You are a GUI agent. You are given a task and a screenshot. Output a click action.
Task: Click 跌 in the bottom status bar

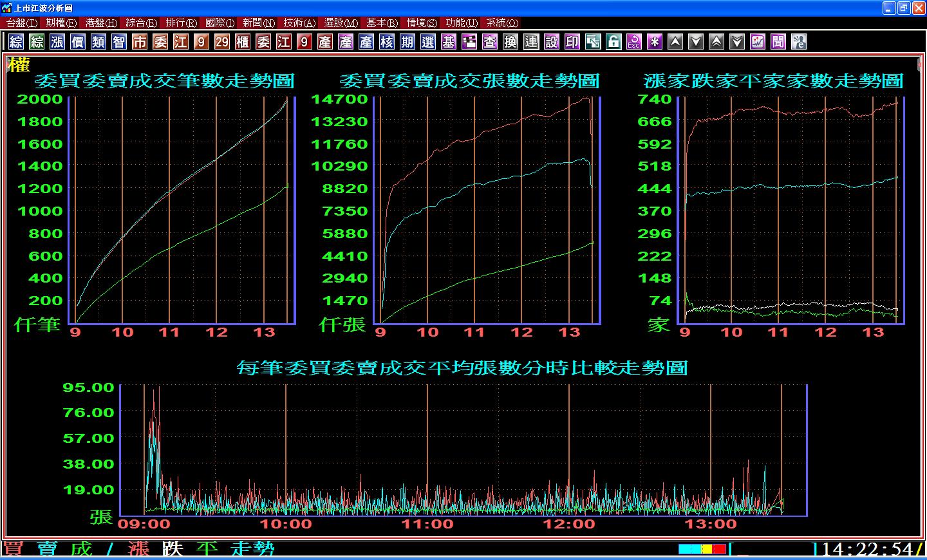click(x=173, y=548)
